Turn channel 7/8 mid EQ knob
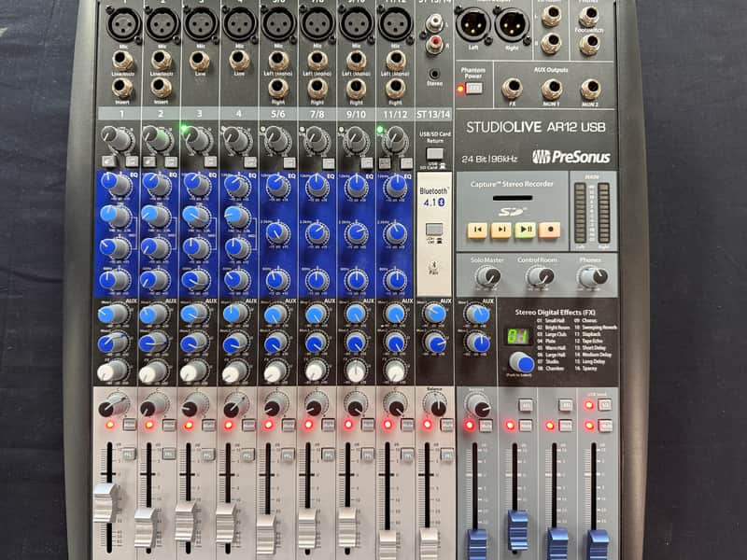 [x=316, y=234]
